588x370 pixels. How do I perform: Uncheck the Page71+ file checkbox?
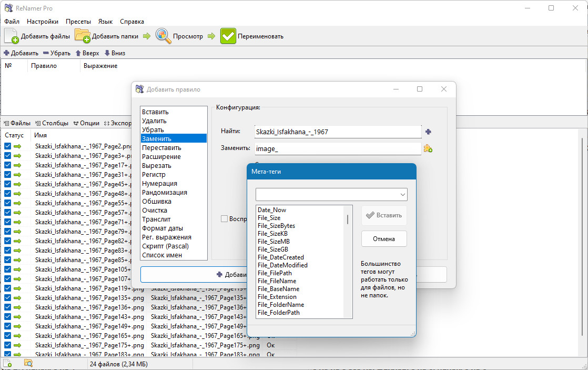coord(7,222)
